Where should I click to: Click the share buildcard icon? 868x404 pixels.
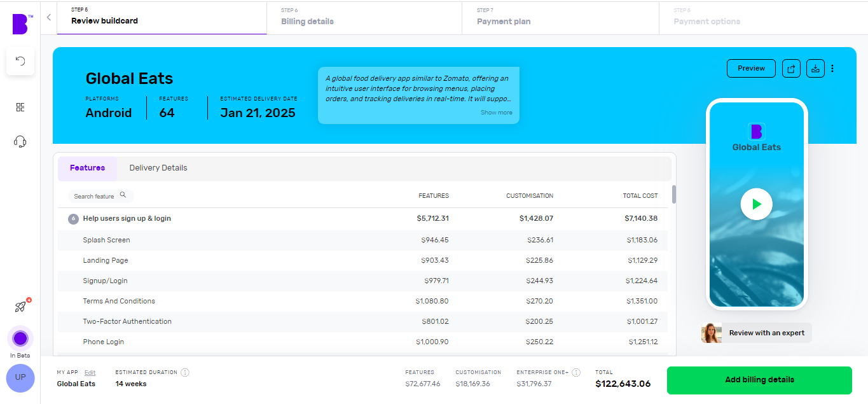tap(790, 69)
